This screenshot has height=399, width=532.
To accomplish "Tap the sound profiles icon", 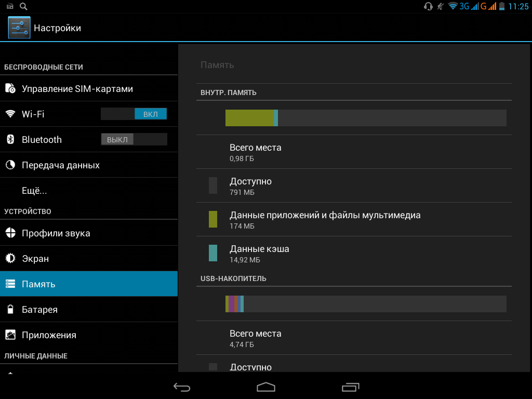I will [10, 233].
